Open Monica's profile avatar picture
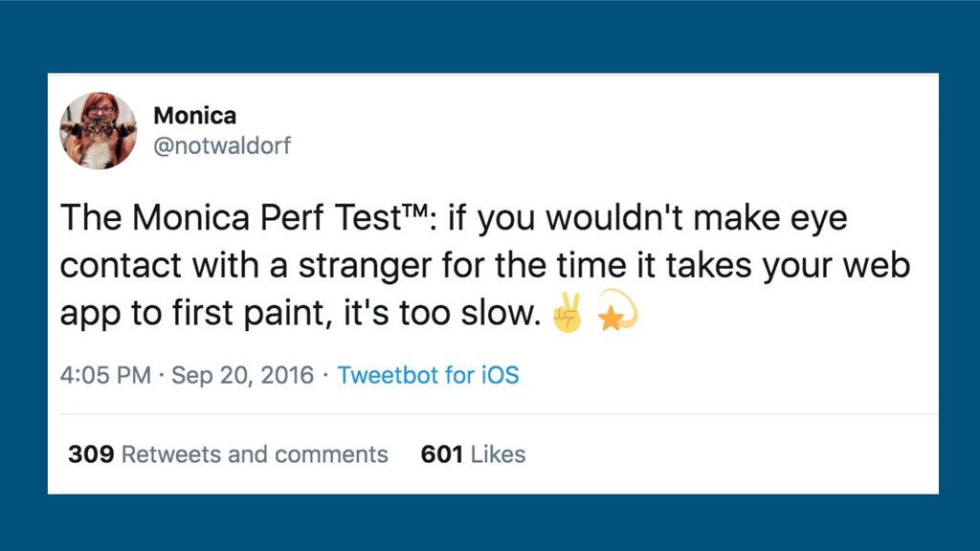980x551 pixels. [99, 130]
